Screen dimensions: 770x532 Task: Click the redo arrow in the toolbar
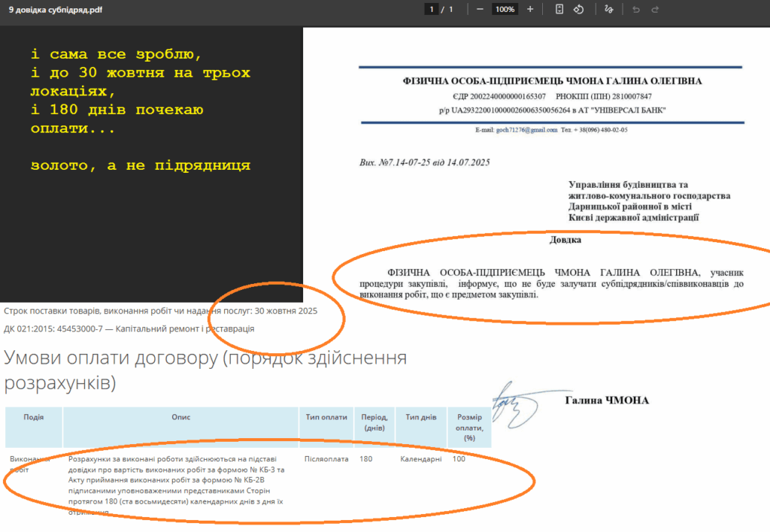coord(655,9)
